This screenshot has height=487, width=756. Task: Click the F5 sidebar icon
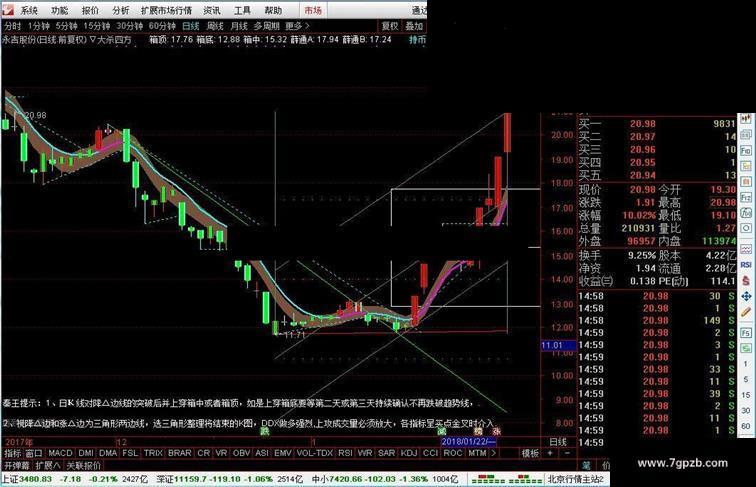pyautogui.click(x=746, y=334)
